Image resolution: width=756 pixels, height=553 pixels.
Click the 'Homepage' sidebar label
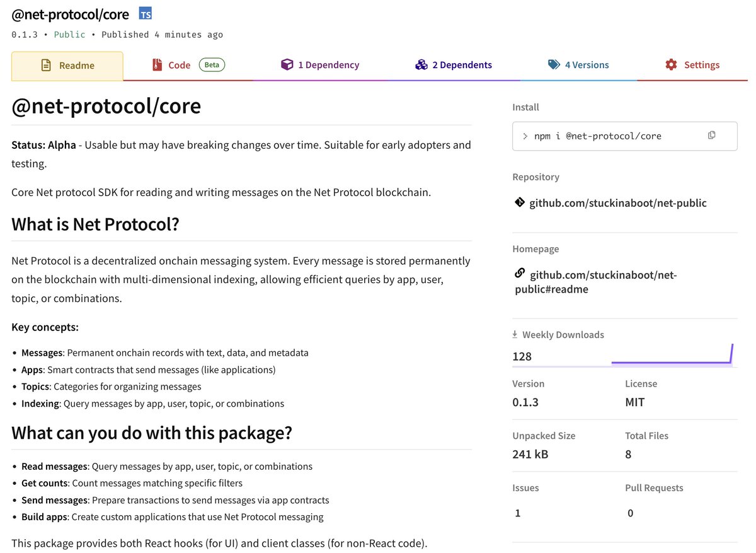[x=535, y=249]
